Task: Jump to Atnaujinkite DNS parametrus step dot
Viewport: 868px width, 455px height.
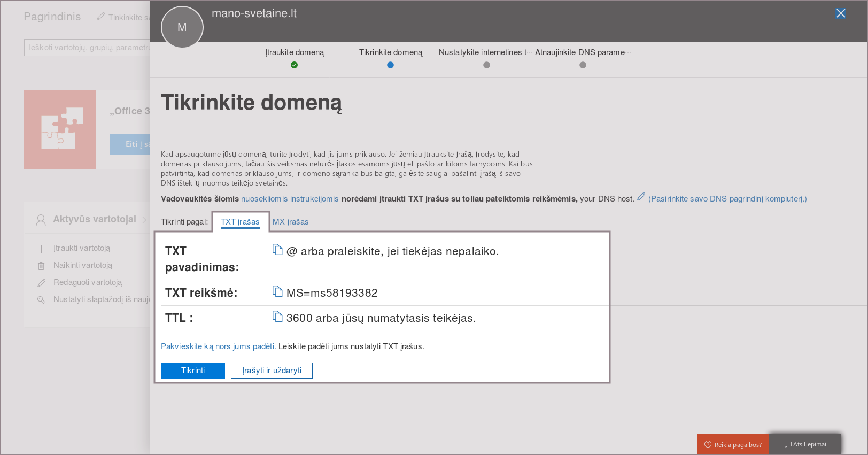Action: pos(583,65)
